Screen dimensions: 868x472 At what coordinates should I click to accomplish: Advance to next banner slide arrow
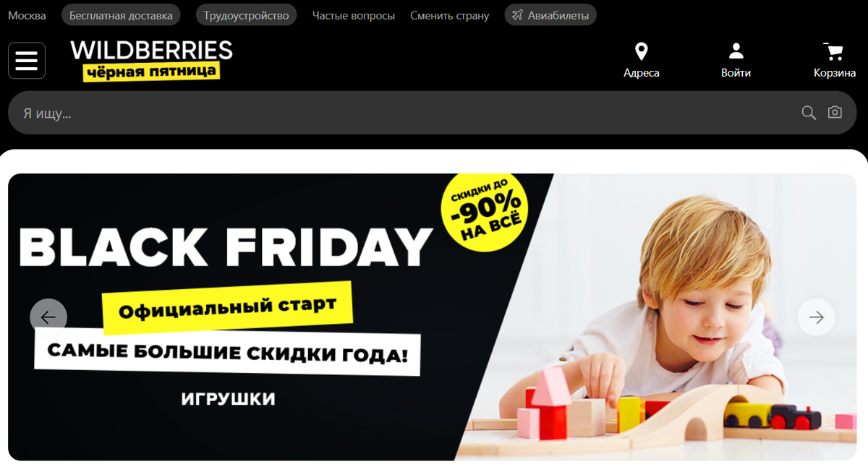[x=816, y=317]
